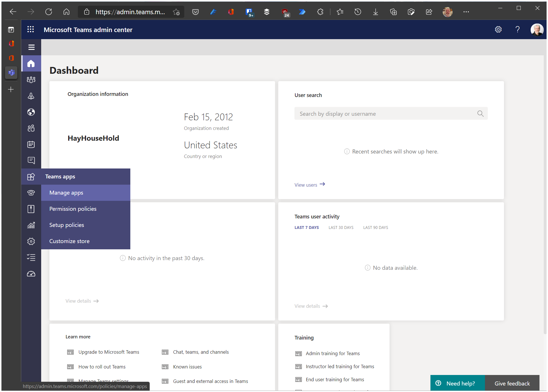Open Call quality dashboard sidebar icon
The image size is (548, 392).
[x=31, y=274]
